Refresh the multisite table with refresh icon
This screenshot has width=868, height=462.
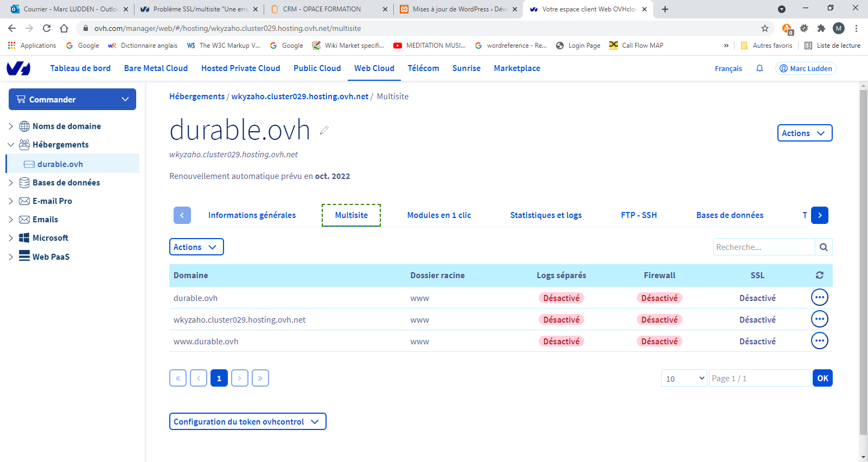pos(819,275)
